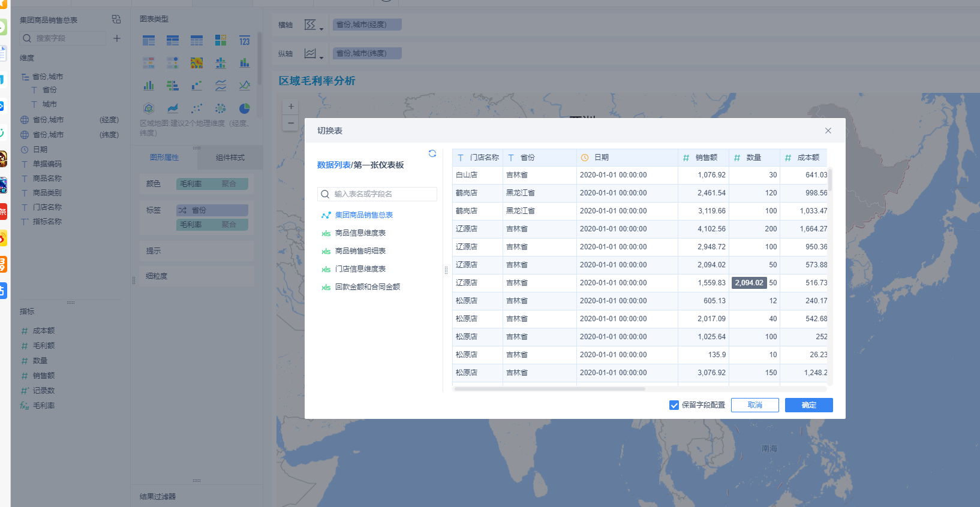Click the 日期 column header
Screen dimensions: 980x507
click(x=627, y=158)
